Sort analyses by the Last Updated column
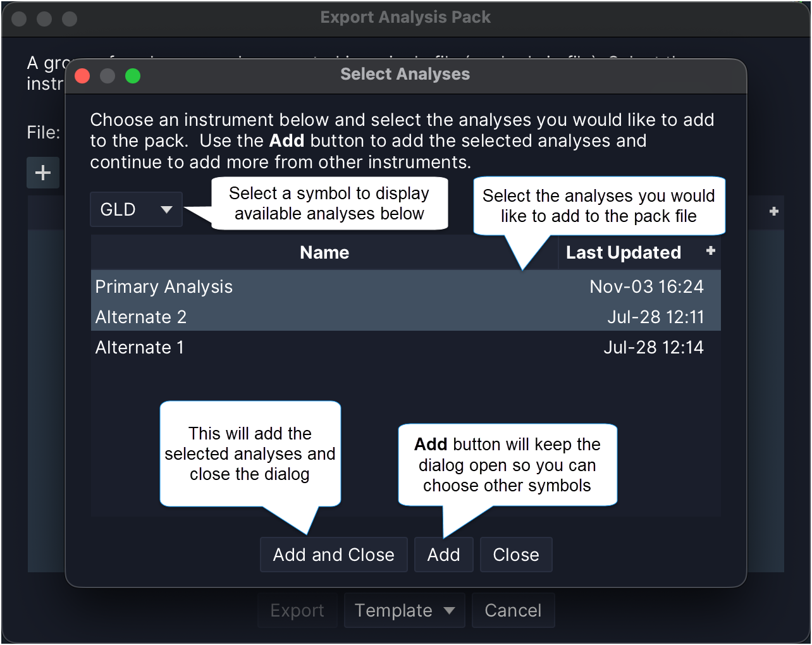 623,252
